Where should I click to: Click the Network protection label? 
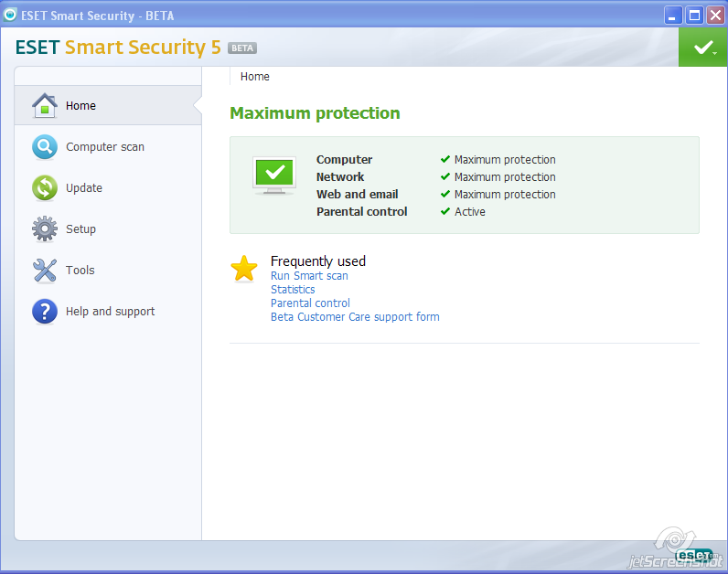[x=340, y=176]
